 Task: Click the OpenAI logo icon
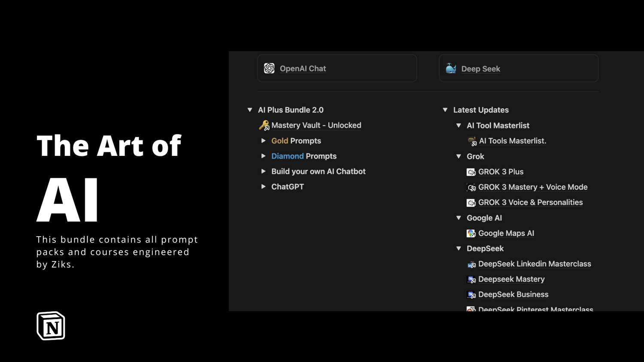[x=269, y=68]
